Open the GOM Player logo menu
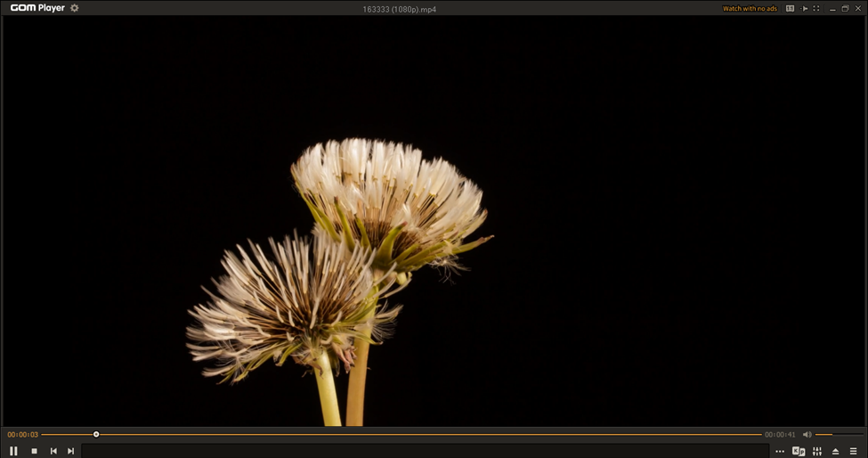 [x=37, y=8]
